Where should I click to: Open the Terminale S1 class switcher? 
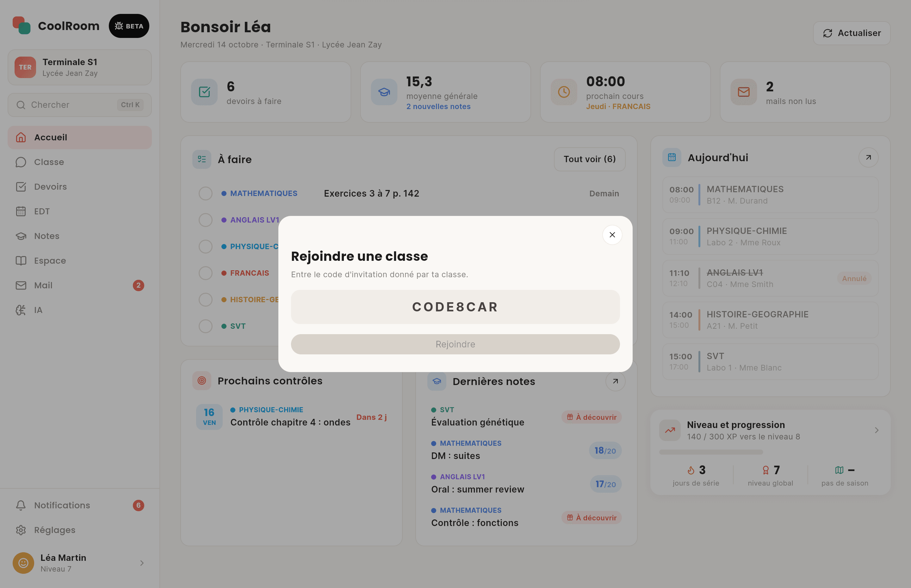pos(79,67)
